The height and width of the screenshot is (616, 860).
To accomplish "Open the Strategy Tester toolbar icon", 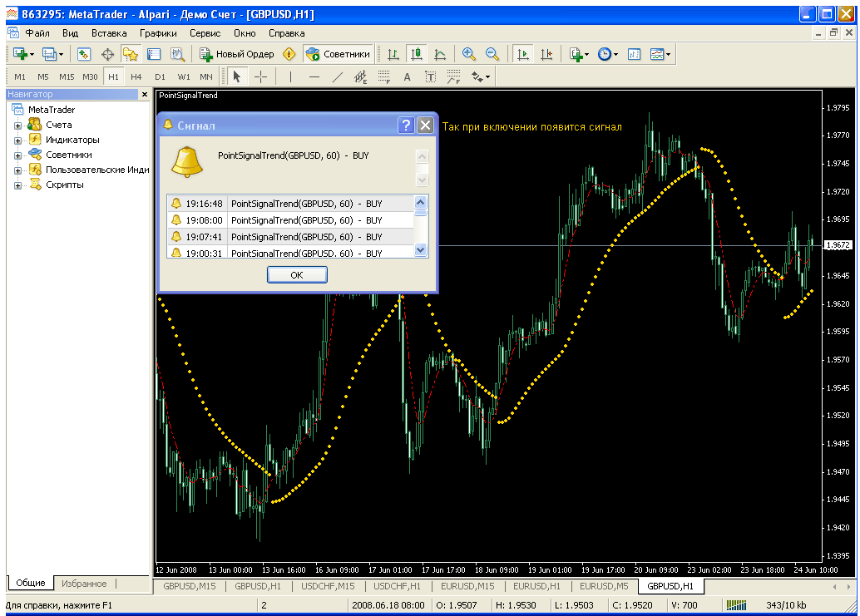I will [177, 54].
